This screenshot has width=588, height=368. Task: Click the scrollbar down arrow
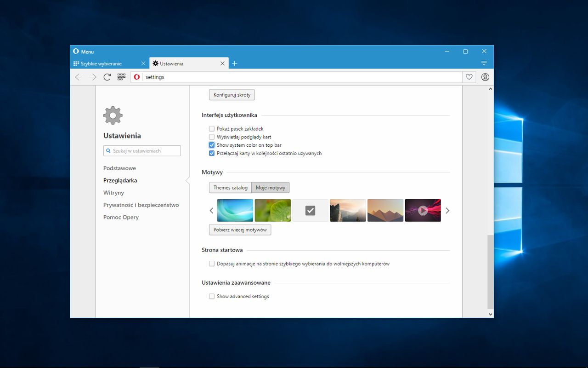pos(490,314)
